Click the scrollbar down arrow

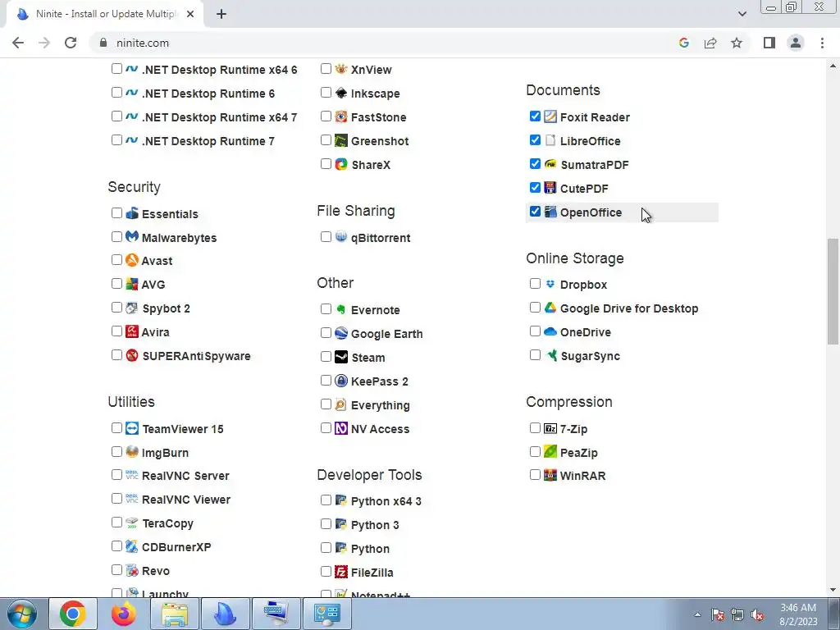[x=833, y=590]
